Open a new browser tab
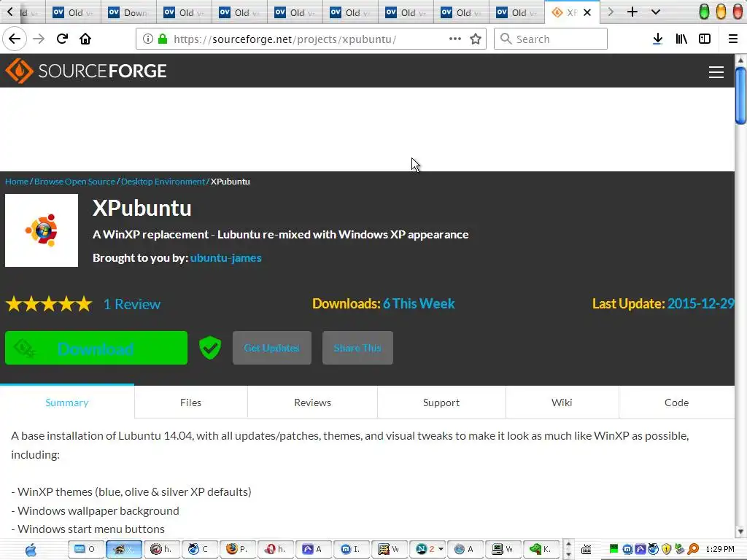Screen dimensions: 747x560 pos(632,12)
